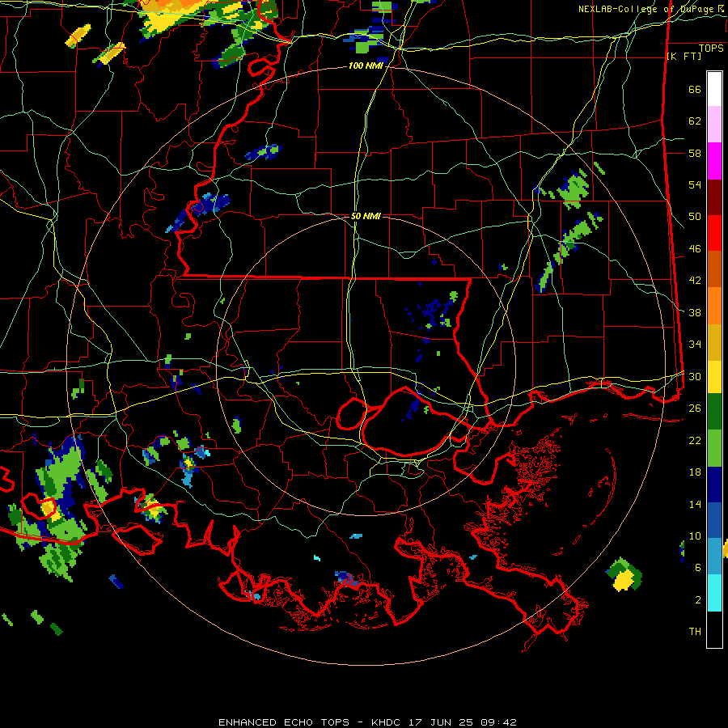728x728 pixels.
Task: Click the light green legend swatch
Action: 714,448
